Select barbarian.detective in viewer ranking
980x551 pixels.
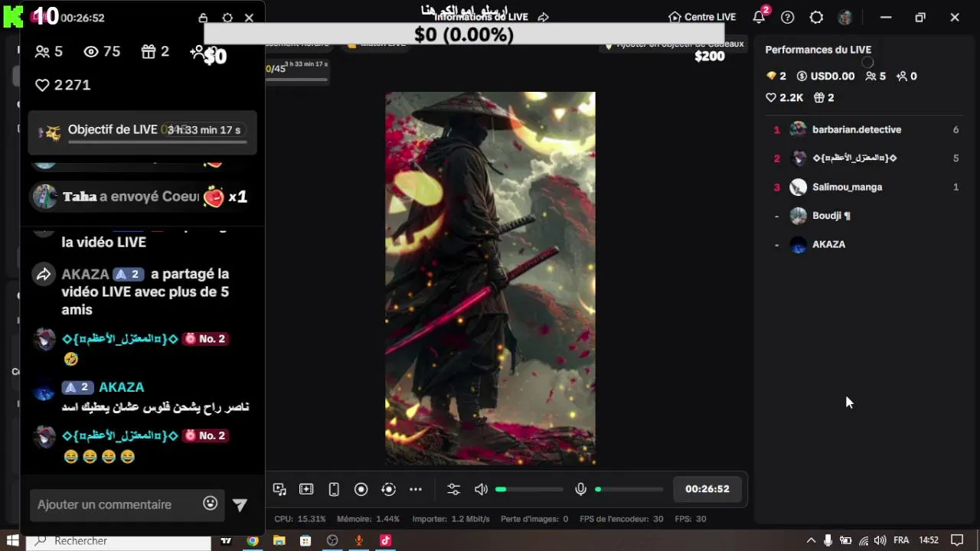pyautogui.click(x=866, y=129)
